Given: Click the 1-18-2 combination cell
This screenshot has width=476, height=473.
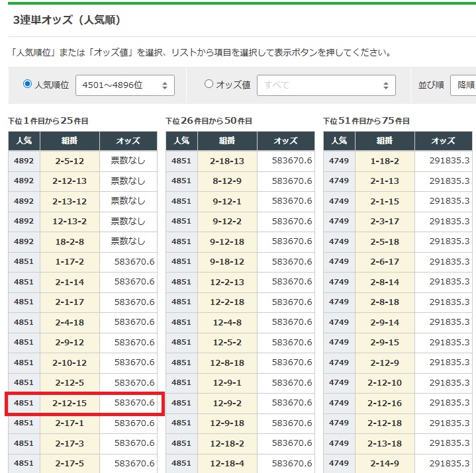Looking at the screenshot, I should (385, 161).
